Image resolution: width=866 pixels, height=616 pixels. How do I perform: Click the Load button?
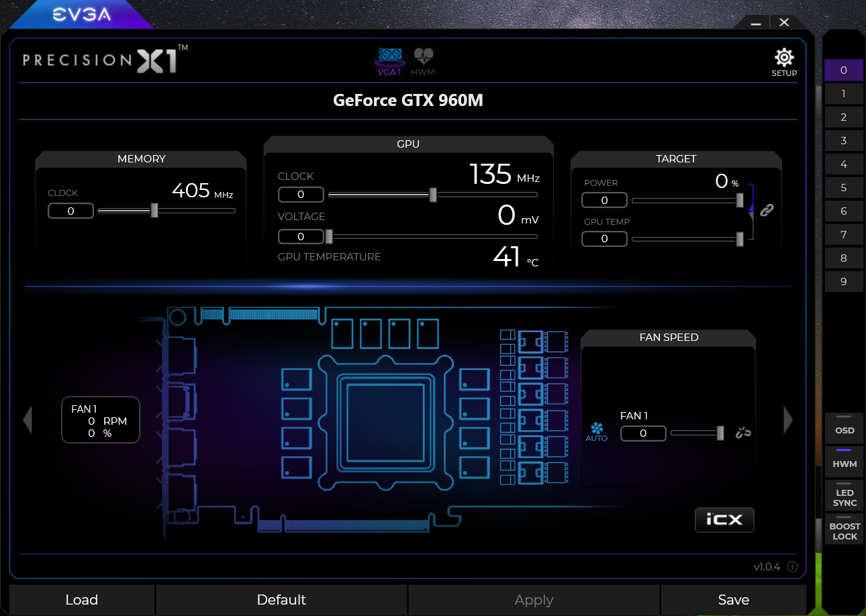pos(82,600)
